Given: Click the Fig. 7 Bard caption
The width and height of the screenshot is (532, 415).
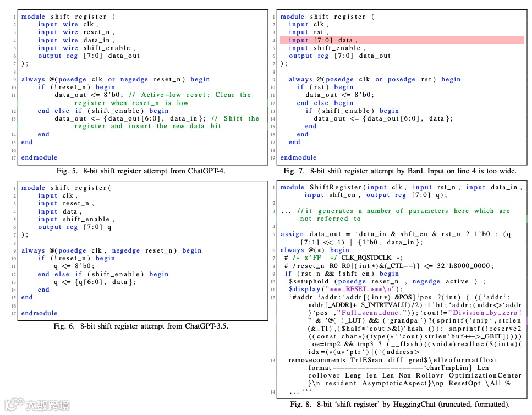Looking at the screenshot, I should pos(399,171).
